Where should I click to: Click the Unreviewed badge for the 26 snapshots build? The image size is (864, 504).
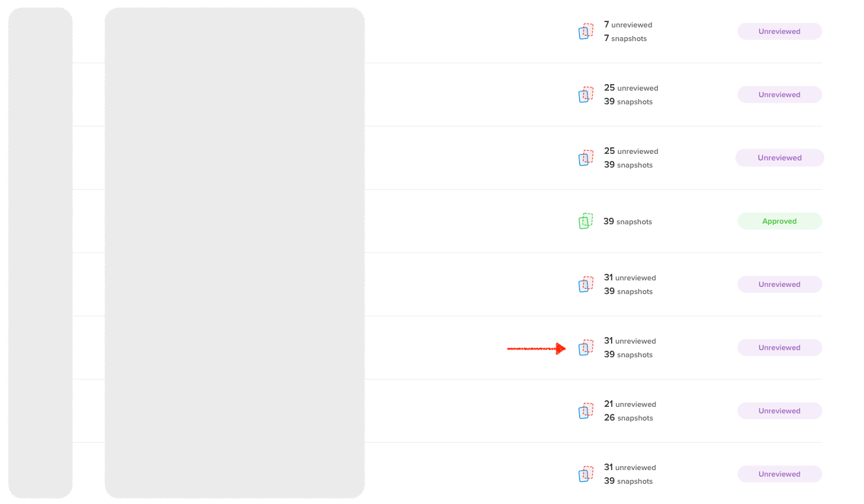pos(779,411)
